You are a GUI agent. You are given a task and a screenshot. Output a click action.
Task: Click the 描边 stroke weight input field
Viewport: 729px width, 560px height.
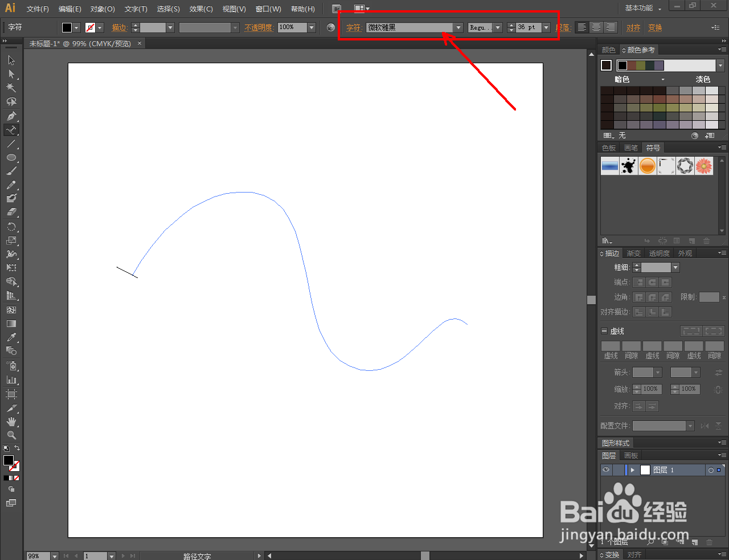coord(153,27)
